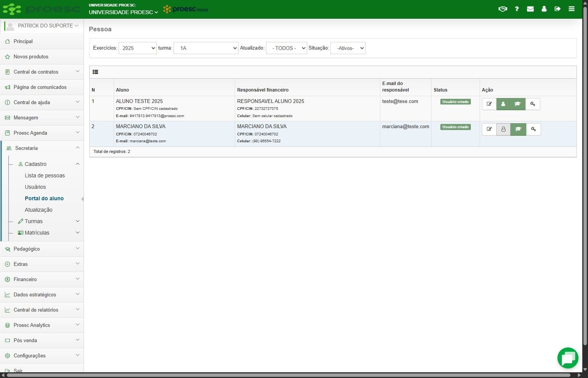Expand Dados estratégicos menu

(x=42, y=294)
